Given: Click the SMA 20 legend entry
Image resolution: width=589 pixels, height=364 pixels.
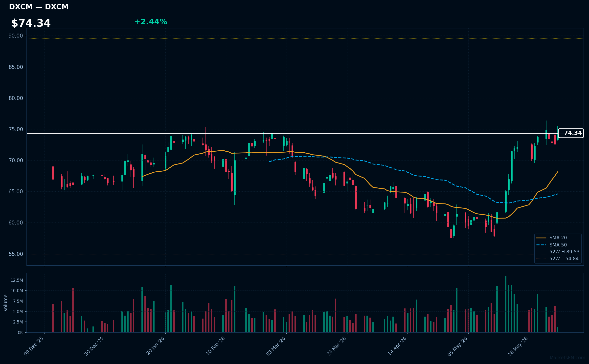Looking at the screenshot, I should pyautogui.click(x=558, y=238).
